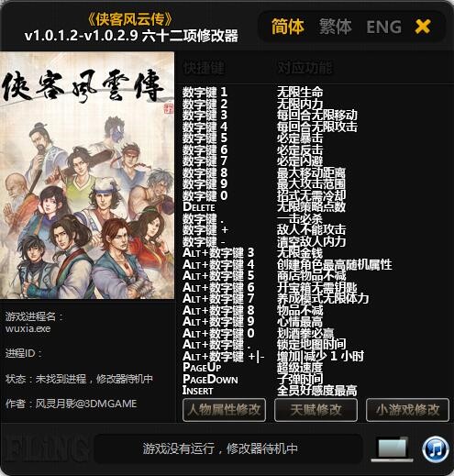Switch language to ENG
Viewport: 454px width, 476px height.
pos(384,27)
